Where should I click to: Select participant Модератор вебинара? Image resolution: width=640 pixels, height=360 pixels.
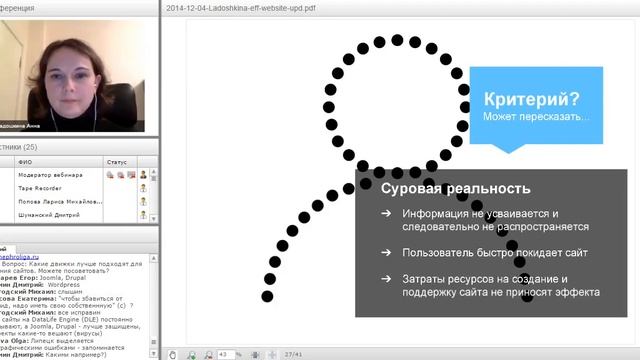point(50,175)
